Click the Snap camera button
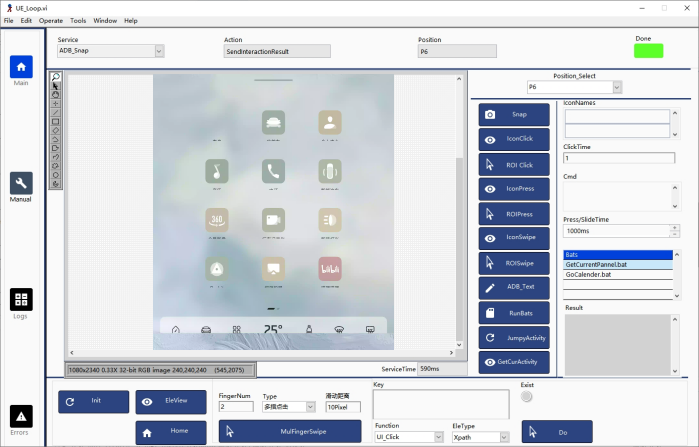This screenshot has height=447, width=699. pyautogui.click(x=514, y=115)
